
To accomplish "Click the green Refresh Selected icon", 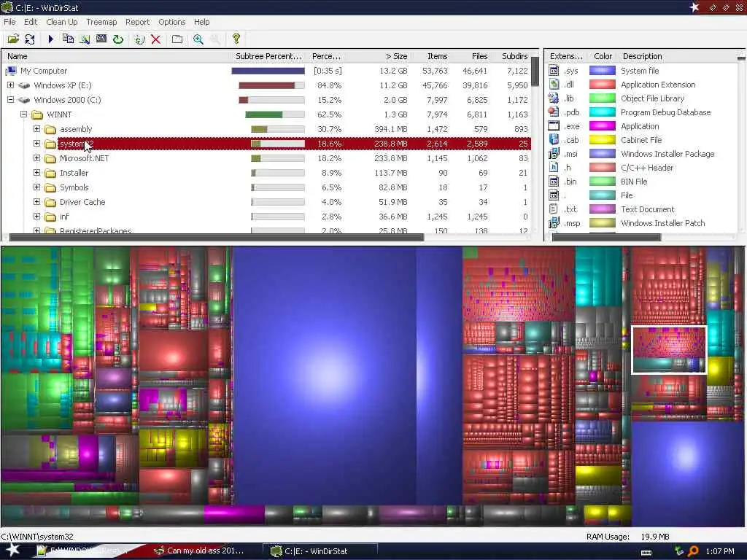I will pyautogui.click(x=118, y=39).
